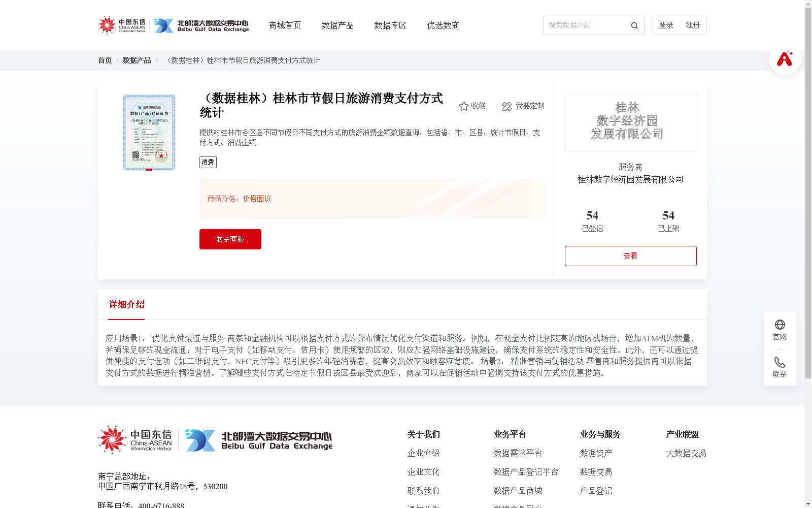Open footer link 数据资产
The width and height of the screenshot is (812, 508).
click(596, 453)
